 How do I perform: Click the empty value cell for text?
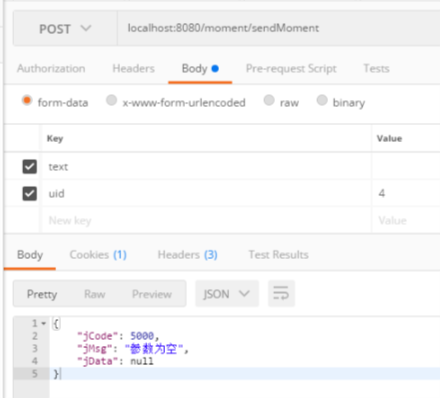tap(406, 166)
